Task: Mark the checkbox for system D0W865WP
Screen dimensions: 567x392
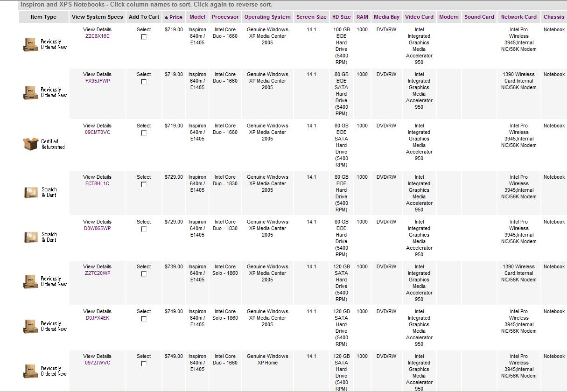Action: (x=144, y=229)
